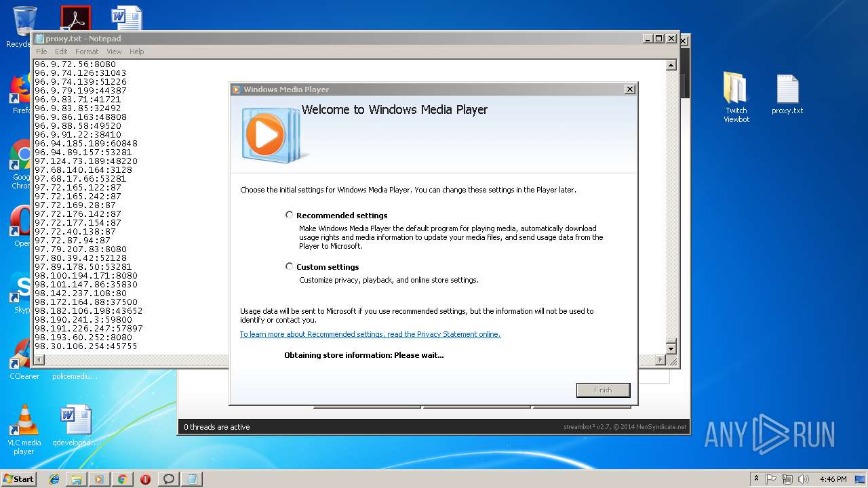The image size is (868, 488).
Task: Select the proxy.txt desktop file icon
Action: coord(787,94)
